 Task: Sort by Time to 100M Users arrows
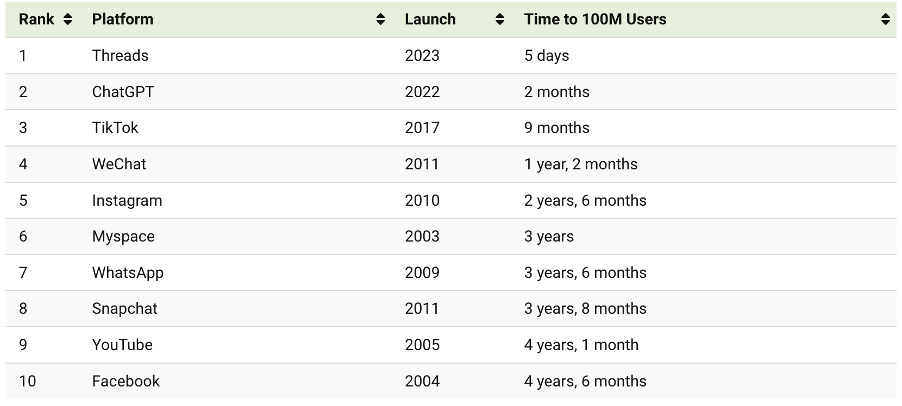(x=885, y=19)
